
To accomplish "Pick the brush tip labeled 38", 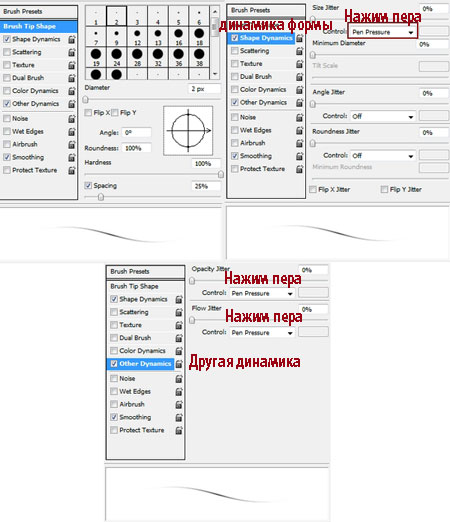I will point(199,57).
